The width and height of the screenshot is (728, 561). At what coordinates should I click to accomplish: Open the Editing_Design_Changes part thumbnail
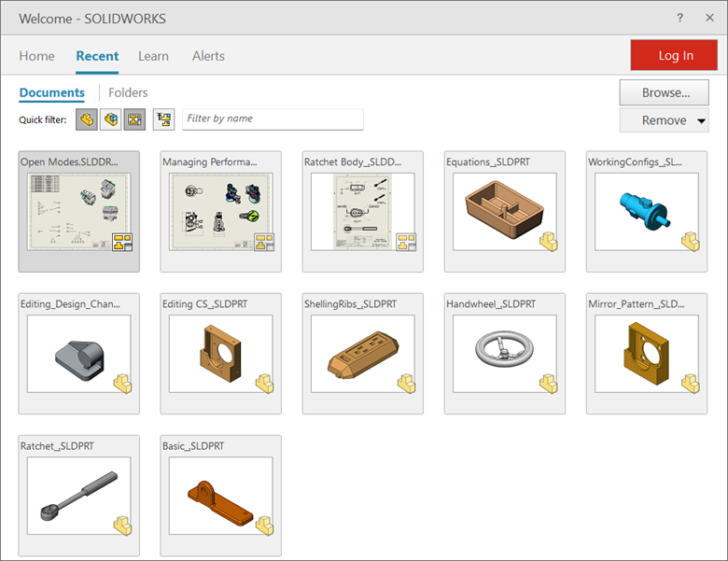79,354
